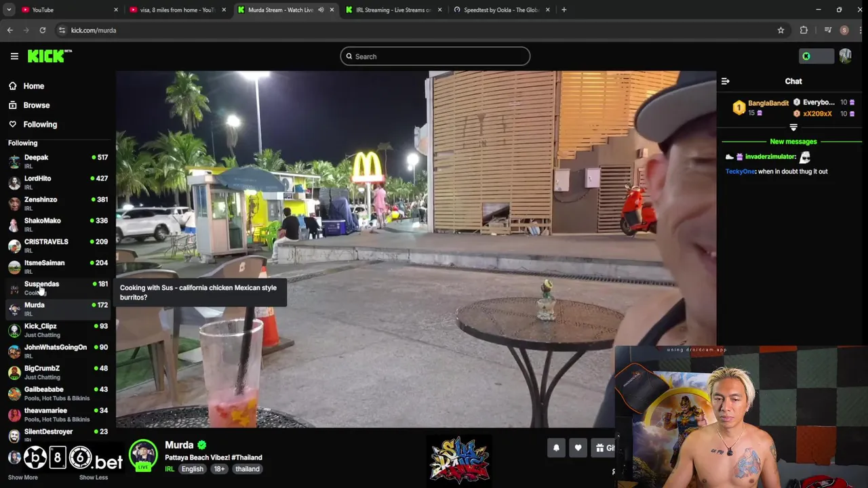868x488 pixels.
Task: Open the tab search dropdown arrow
Action: tap(9, 9)
